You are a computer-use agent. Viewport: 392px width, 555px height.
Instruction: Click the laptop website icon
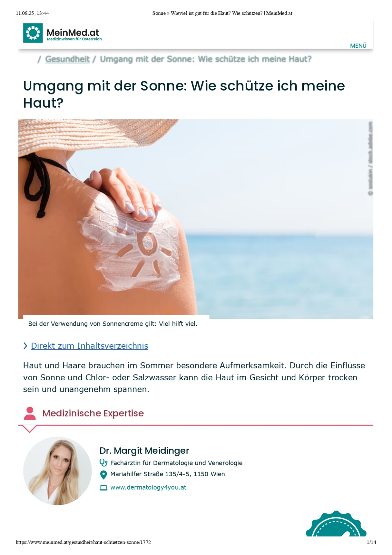[x=103, y=488]
